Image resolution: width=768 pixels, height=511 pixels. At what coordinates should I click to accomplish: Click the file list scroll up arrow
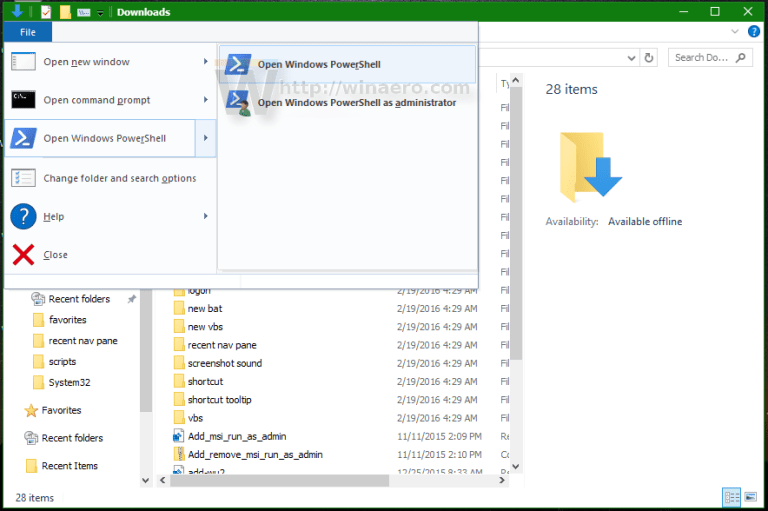point(516,80)
